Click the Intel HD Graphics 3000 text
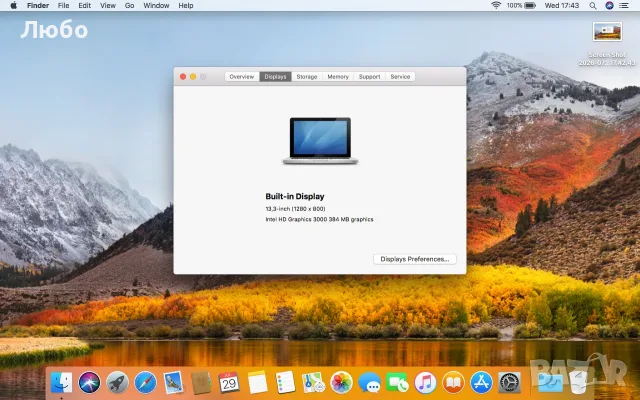This screenshot has width=640, height=400. click(x=319, y=219)
